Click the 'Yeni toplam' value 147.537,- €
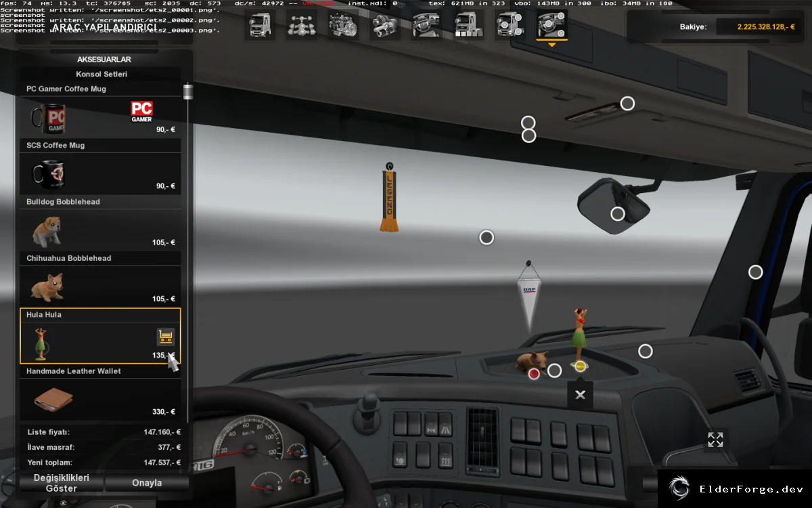The height and width of the screenshot is (508, 812). coord(162,463)
